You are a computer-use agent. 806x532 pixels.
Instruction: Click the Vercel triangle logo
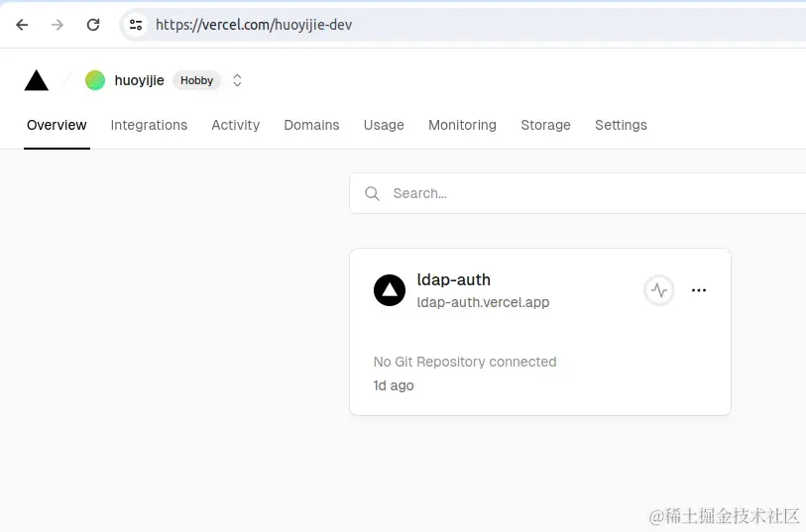pos(36,80)
